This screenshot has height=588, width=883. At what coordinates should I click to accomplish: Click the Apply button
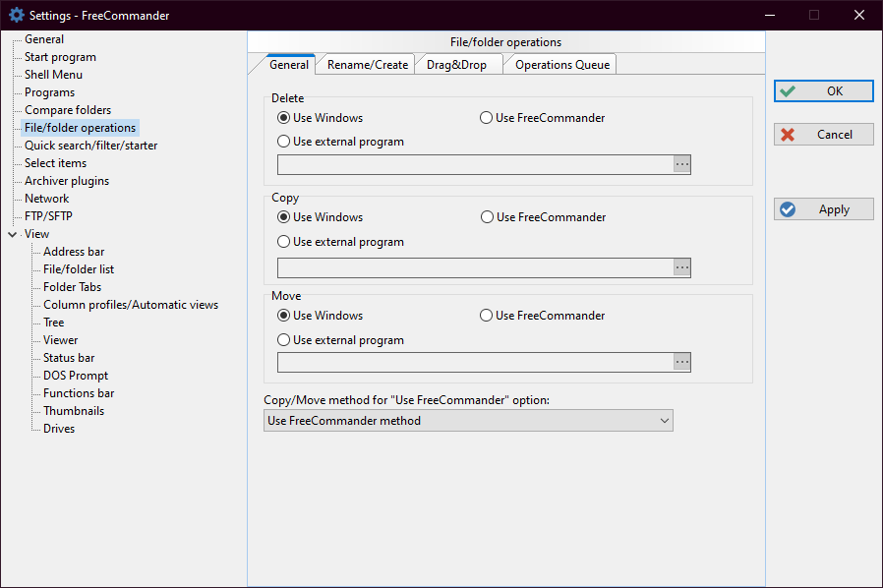823,209
